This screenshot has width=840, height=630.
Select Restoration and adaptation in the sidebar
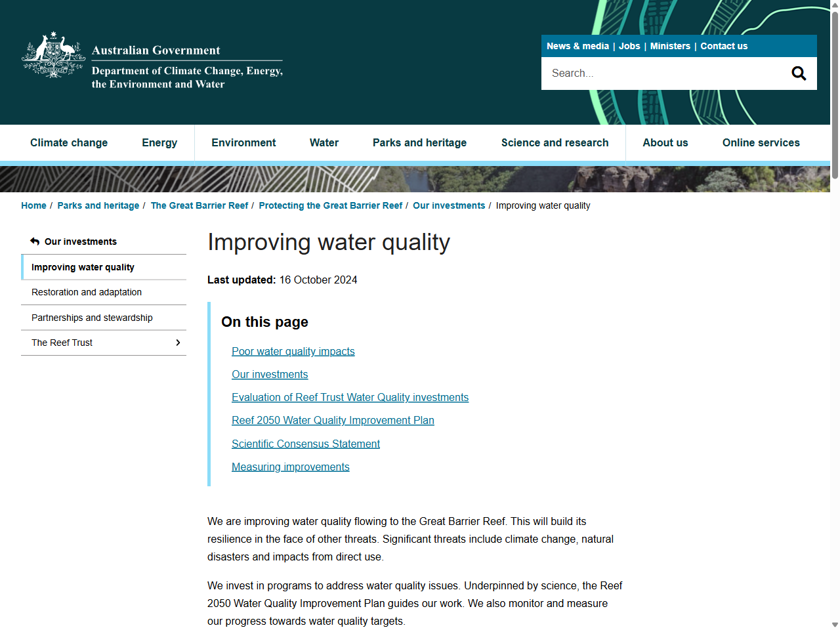click(87, 292)
